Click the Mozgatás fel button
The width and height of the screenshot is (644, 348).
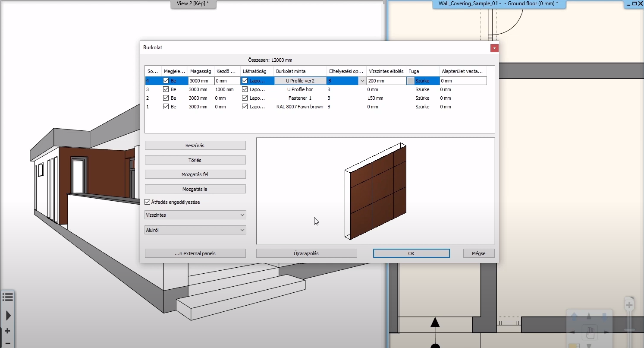pyautogui.click(x=195, y=174)
